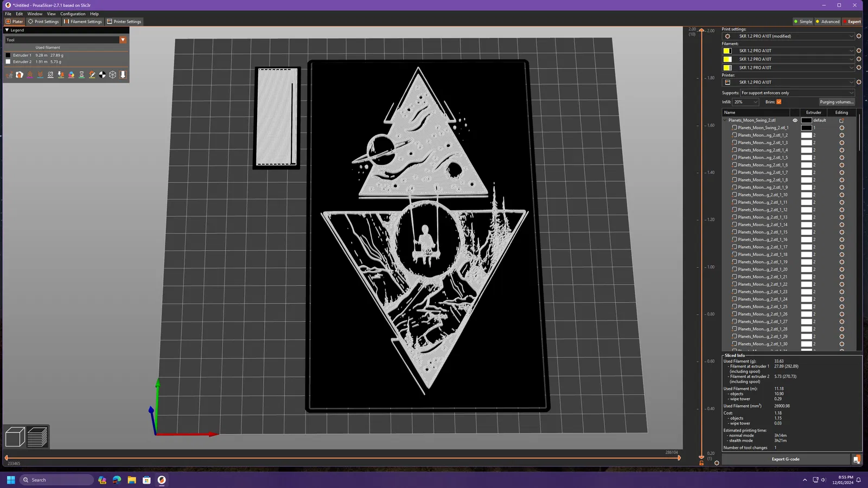This screenshot has height=488, width=868.
Task: Open the Infill percentage dropdown
Action: coord(745,102)
